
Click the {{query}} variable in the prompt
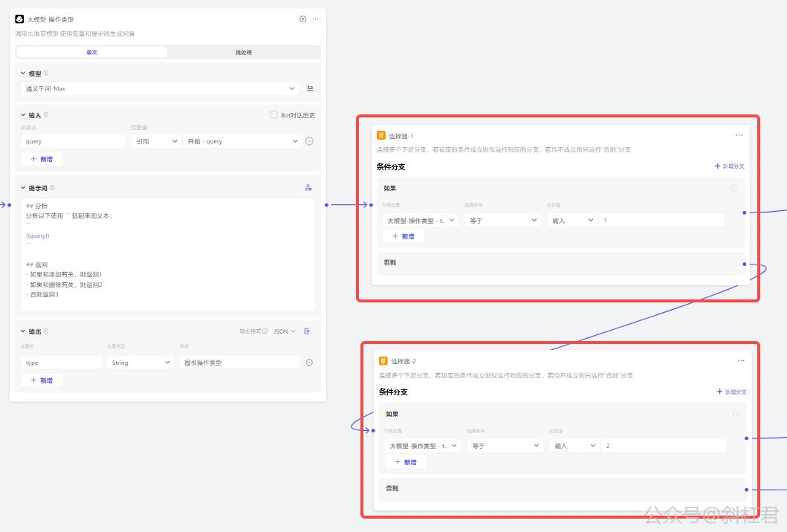[38, 236]
